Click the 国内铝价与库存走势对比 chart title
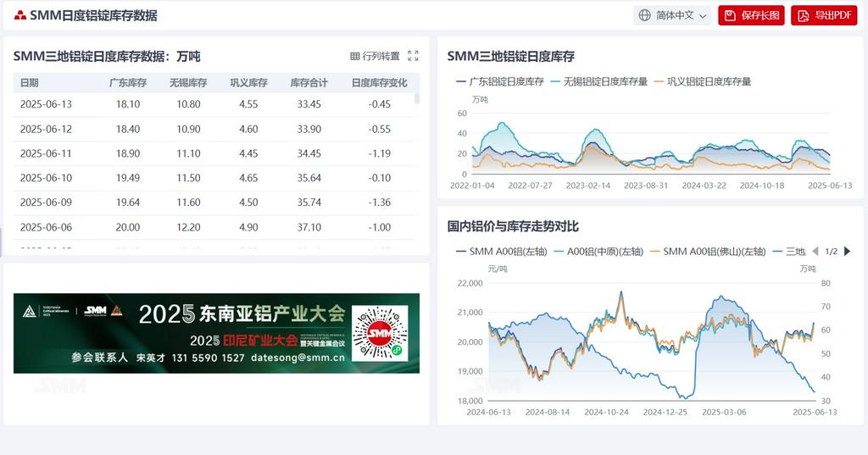868x455 pixels. (x=513, y=226)
